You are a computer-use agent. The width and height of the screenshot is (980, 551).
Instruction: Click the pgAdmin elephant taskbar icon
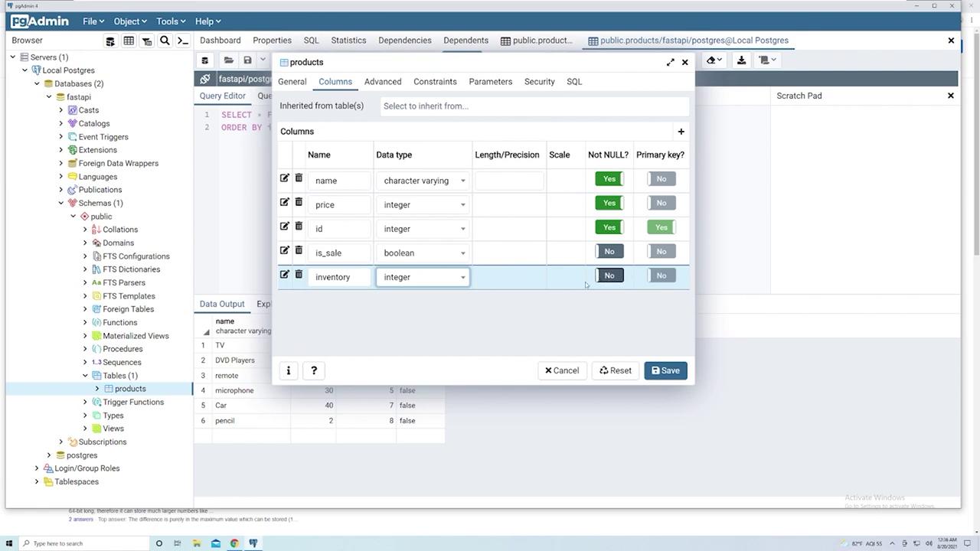(x=253, y=543)
